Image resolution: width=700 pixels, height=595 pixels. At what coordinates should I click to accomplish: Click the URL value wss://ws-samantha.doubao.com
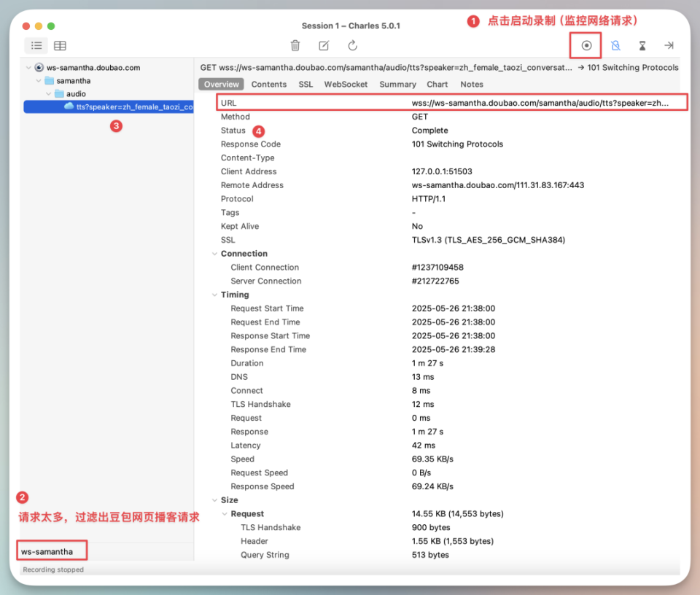tap(540, 103)
